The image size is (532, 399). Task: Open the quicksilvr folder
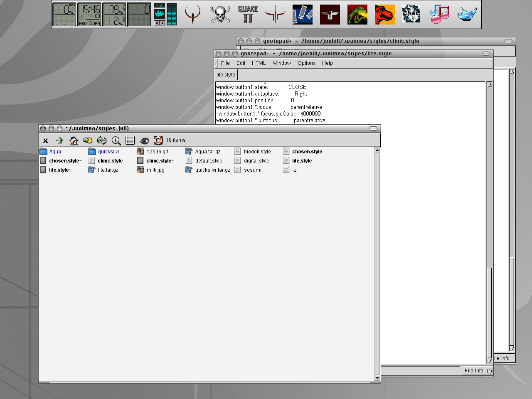[104, 152]
